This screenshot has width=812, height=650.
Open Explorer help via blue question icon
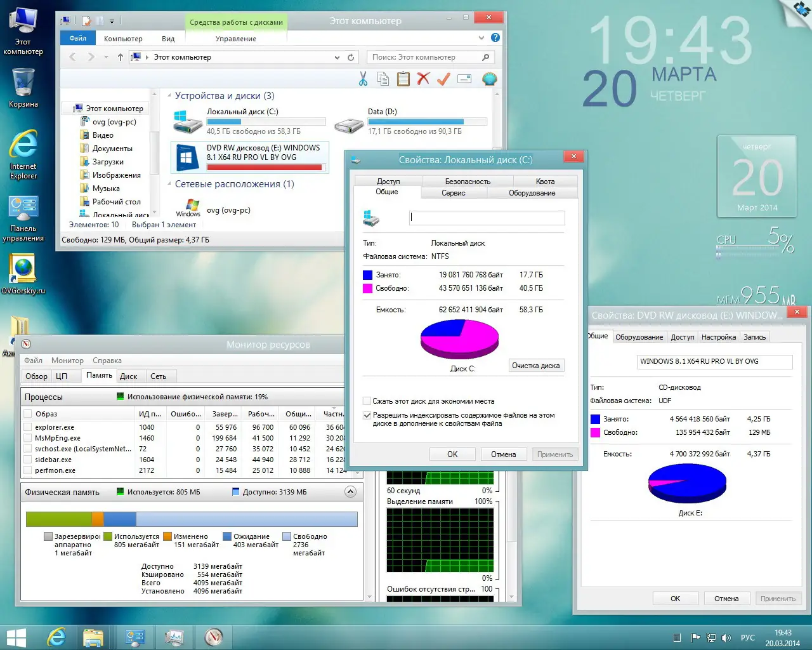495,38
